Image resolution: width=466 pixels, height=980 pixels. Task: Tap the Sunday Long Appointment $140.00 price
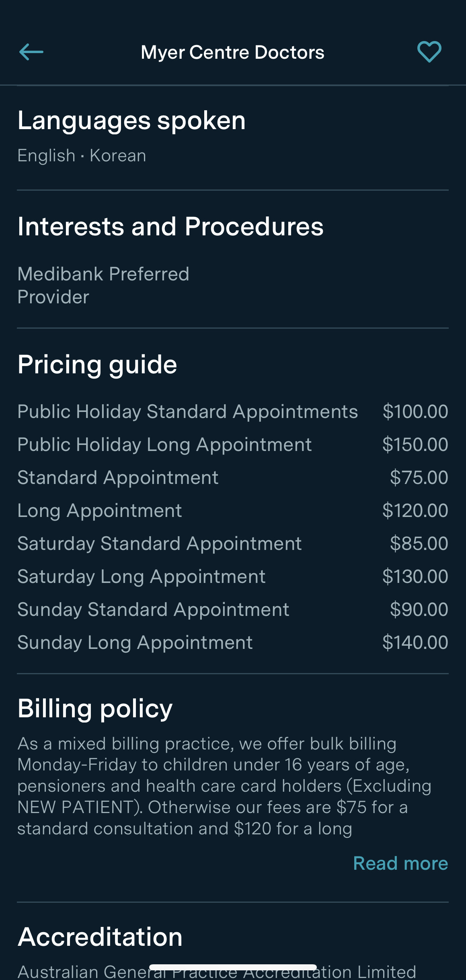pos(415,642)
